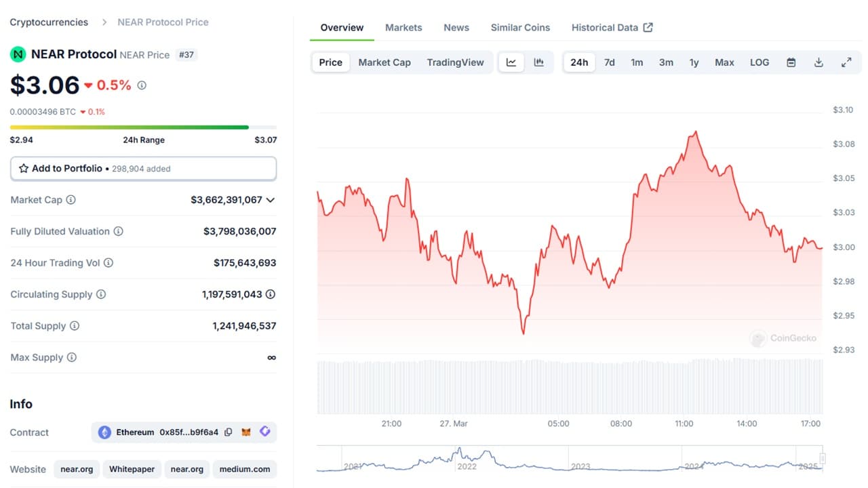Image resolution: width=868 pixels, height=488 pixels.
Task: Open the medium.com website link
Action: pyautogui.click(x=245, y=469)
